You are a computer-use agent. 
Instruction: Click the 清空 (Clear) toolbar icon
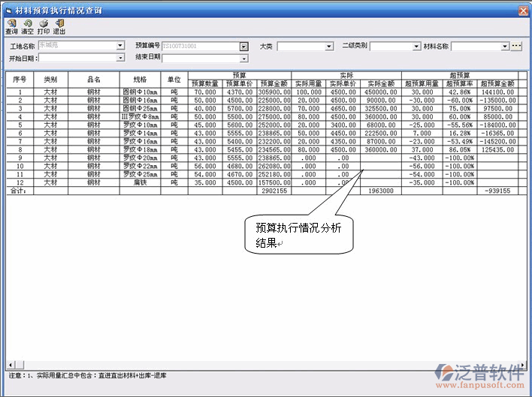click(x=27, y=26)
